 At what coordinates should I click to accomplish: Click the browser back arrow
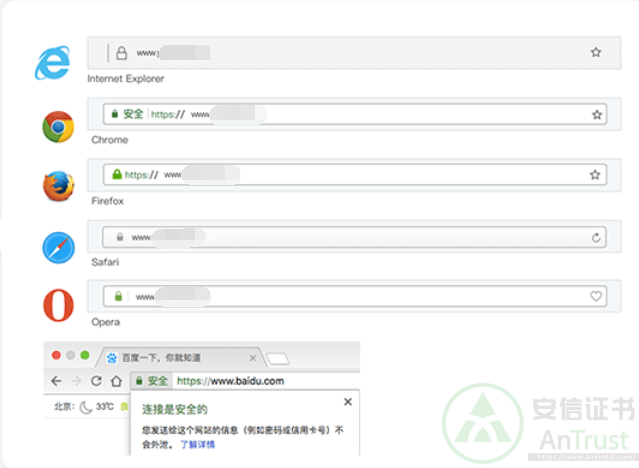[x=54, y=381]
